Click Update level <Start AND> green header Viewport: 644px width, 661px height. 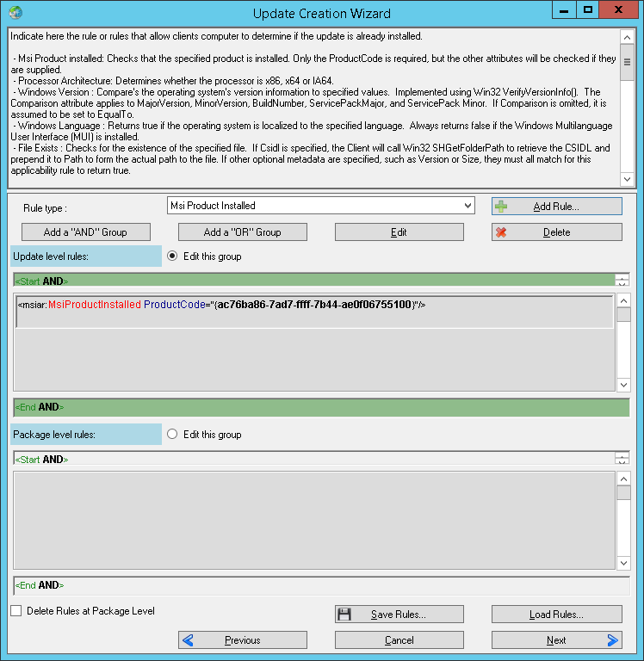pos(314,281)
